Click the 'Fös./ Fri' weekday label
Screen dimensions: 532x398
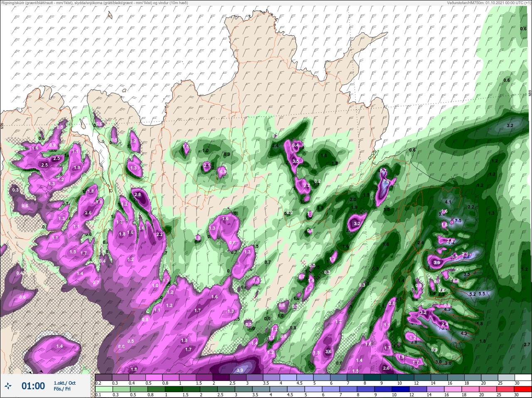pyautogui.click(x=62, y=389)
